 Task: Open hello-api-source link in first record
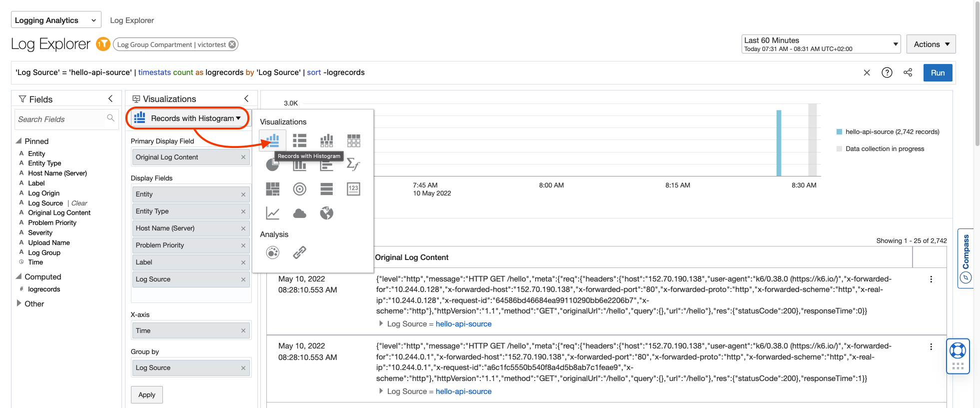[463, 323]
